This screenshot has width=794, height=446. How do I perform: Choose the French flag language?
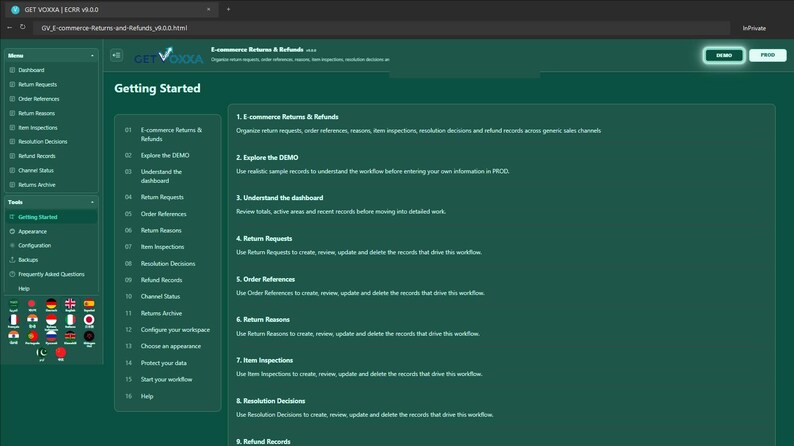coord(14,320)
